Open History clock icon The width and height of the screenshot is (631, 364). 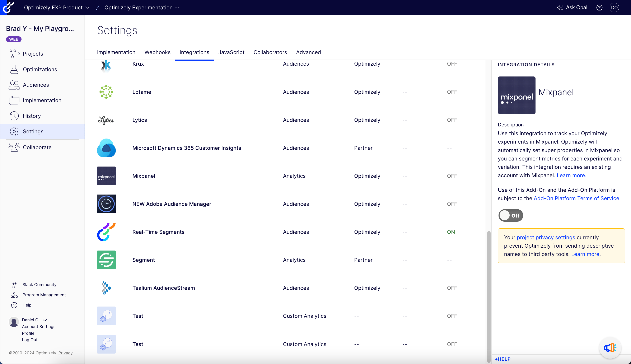point(14,116)
